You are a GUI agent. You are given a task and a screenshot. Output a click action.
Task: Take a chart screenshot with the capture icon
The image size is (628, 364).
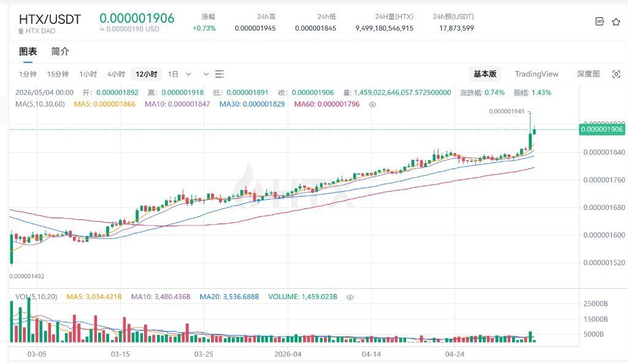pos(616,74)
